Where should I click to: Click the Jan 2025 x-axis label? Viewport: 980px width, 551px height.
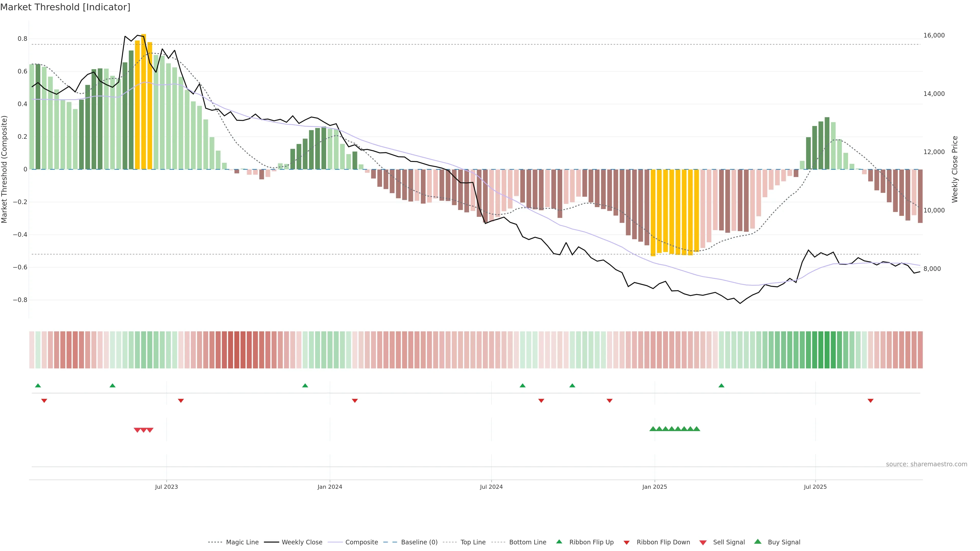click(654, 487)
